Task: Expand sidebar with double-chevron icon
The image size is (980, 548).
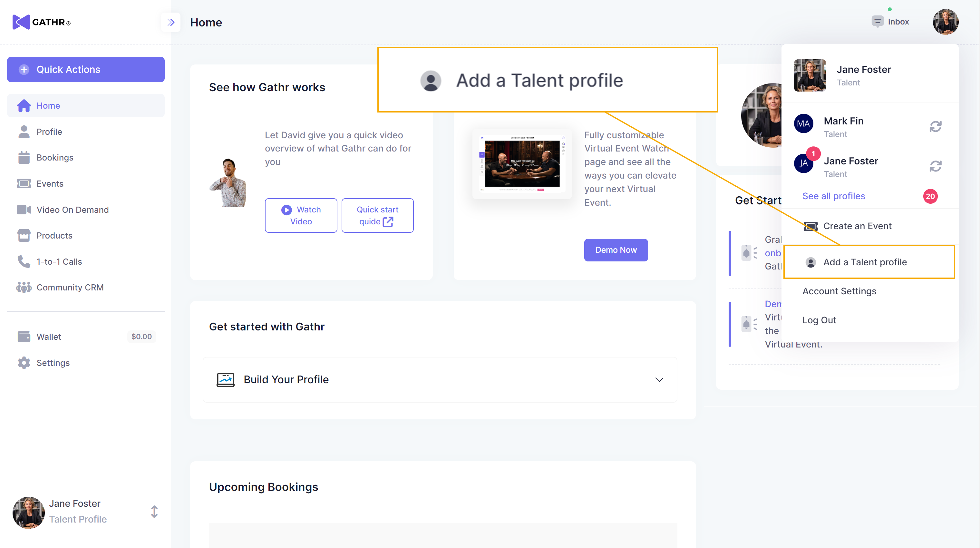Action: [171, 22]
